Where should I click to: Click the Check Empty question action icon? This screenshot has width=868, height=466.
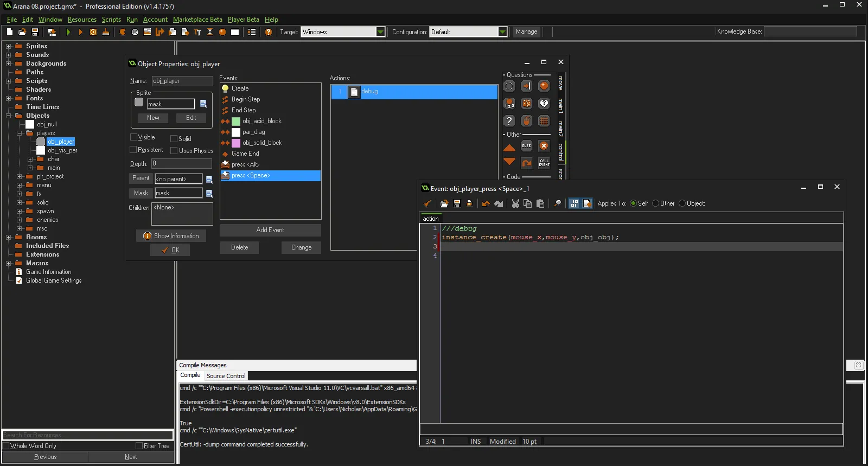[x=509, y=86]
